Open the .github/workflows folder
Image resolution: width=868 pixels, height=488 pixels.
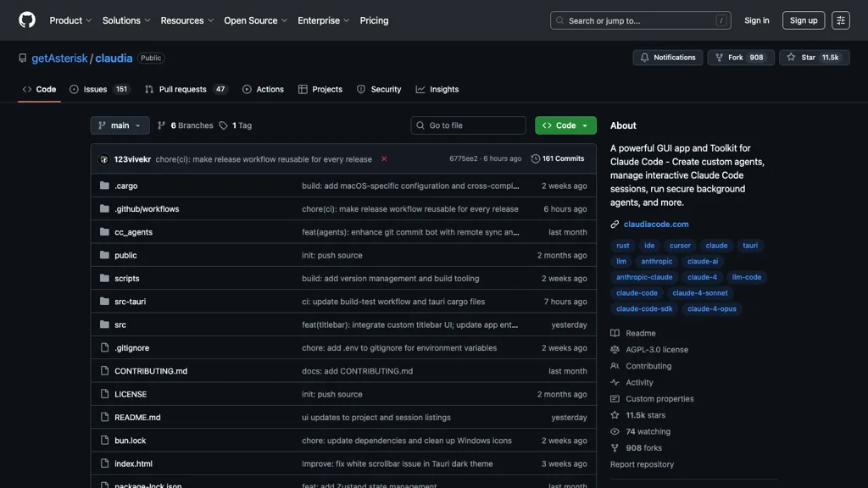point(147,209)
